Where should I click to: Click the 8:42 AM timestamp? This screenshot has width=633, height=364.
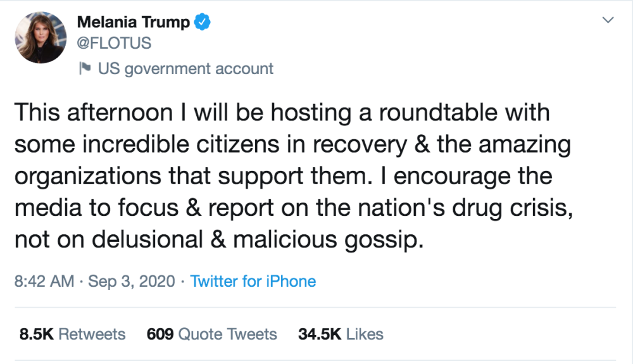click(x=44, y=281)
